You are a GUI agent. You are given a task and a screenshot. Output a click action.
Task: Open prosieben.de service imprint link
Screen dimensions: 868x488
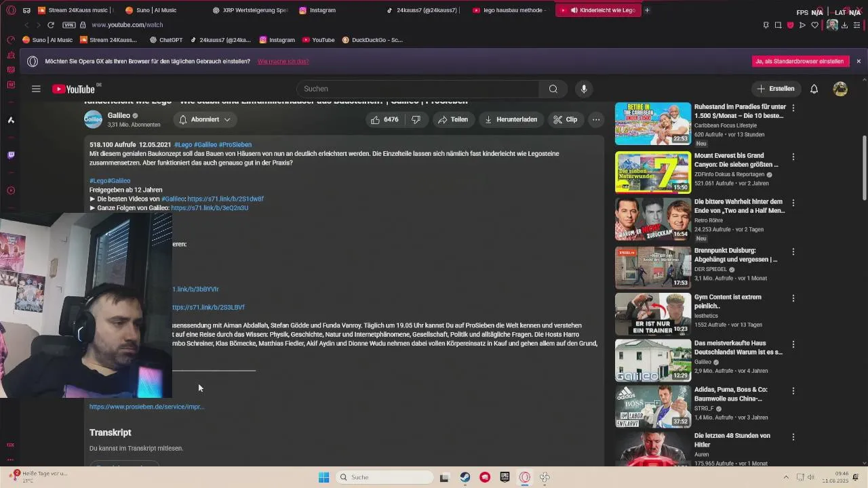point(146,407)
